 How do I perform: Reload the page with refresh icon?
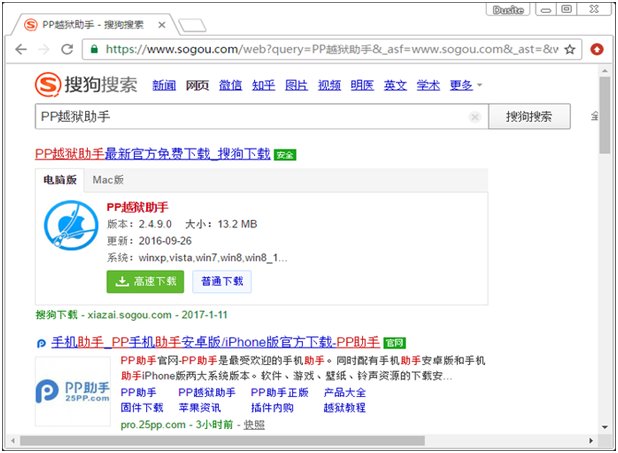67,49
